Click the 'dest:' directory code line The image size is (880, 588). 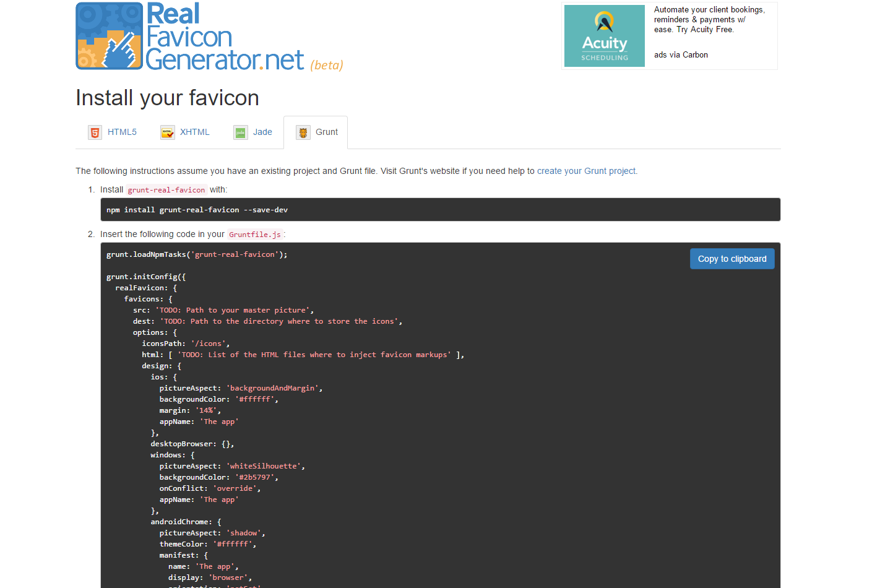[267, 321]
